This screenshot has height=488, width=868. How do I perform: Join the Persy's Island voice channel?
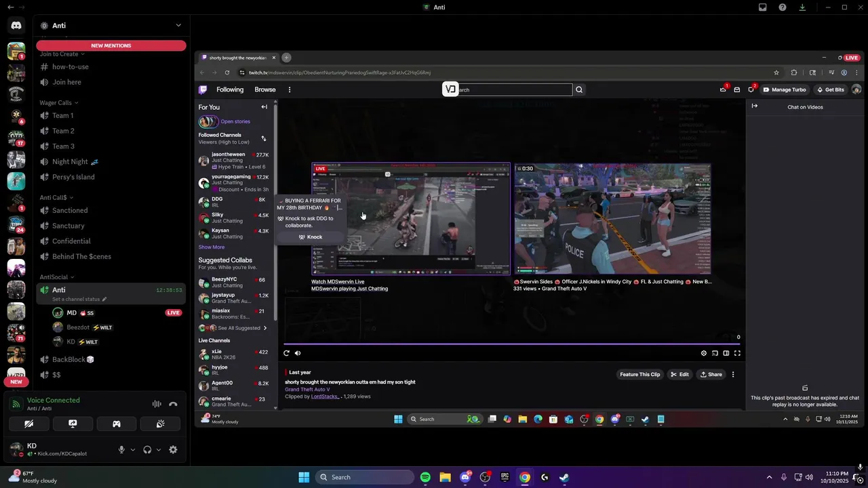point(111,177)
